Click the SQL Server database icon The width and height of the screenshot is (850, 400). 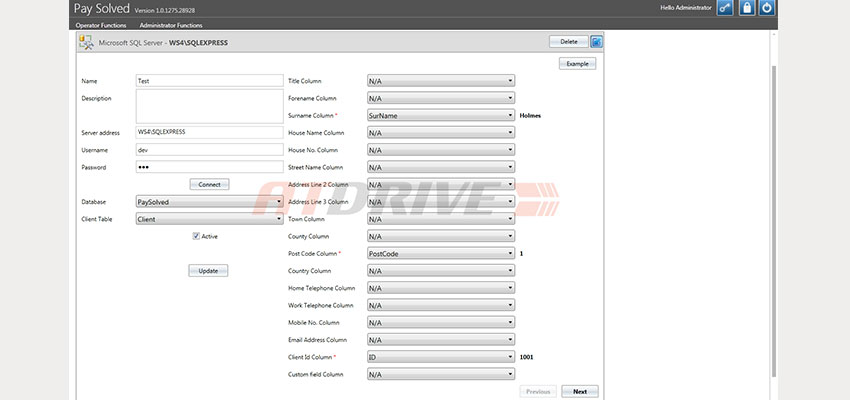click(86, 42)
